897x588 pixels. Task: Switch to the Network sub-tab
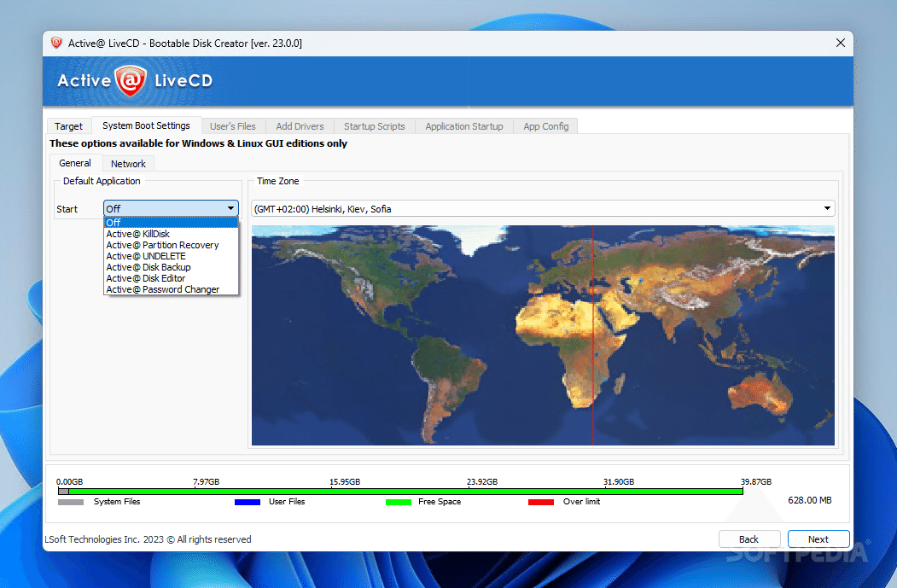[x=128, y=164]
